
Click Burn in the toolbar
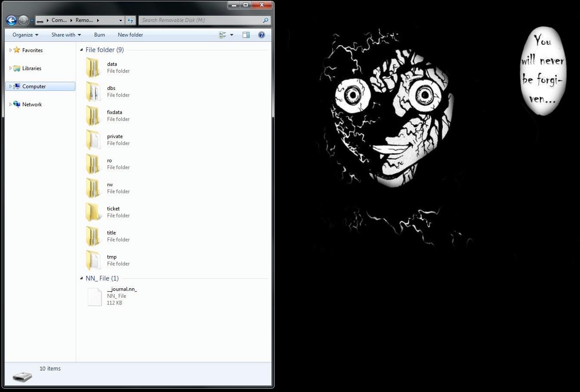coord(99,35)
